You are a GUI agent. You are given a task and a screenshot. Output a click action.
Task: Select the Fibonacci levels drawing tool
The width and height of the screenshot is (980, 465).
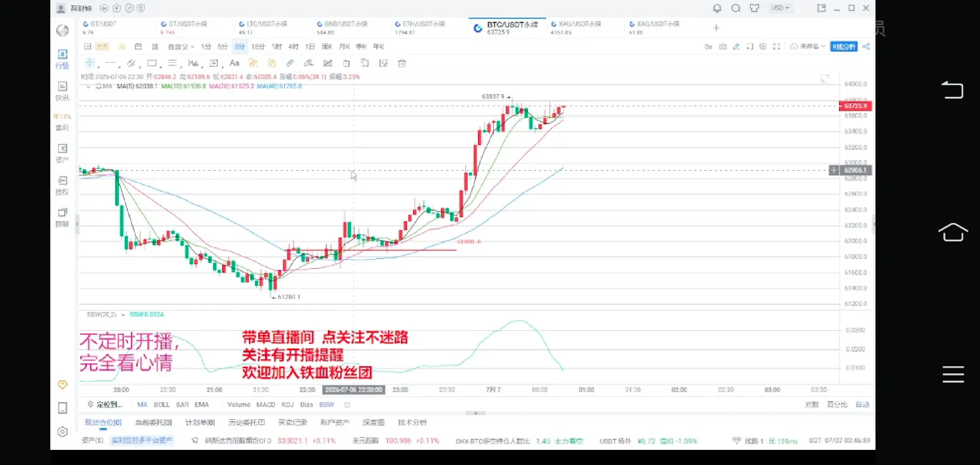(x=172, y=63)
